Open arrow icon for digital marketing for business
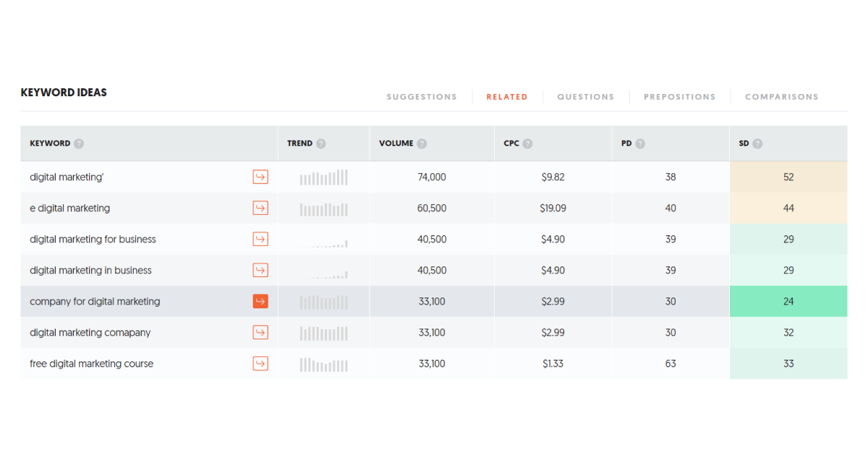The height and width of the screenshot is (456, 868). [x=260, y=239]
